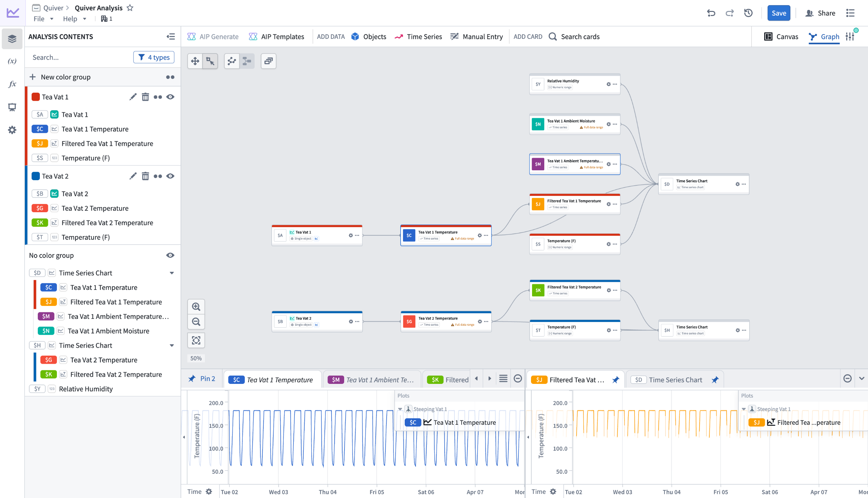This screenshot has height=498, width=868.
Task: Zoom in on the graph canvas
Action: [196, 307]
